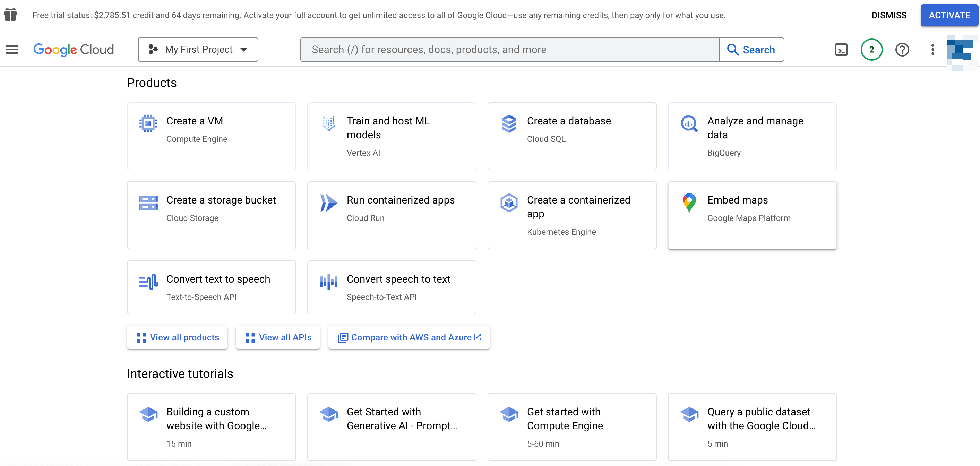Click the Cloud Storage bucket icon

[148, 202]
